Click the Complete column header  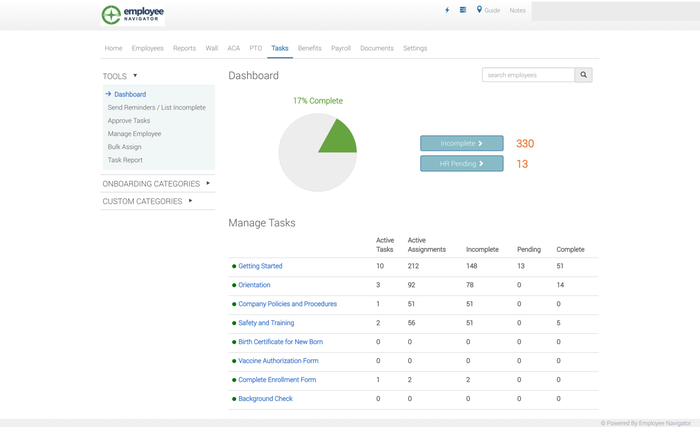[570, 250]
